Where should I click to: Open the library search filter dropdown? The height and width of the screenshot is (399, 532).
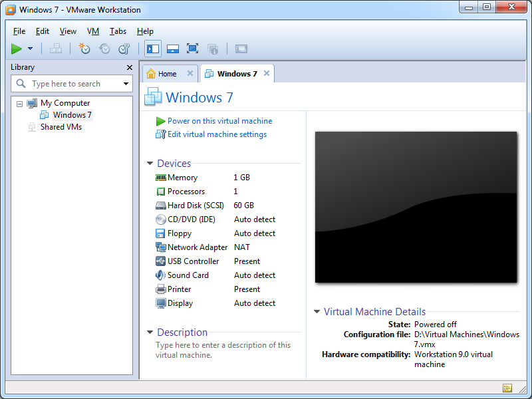(126, 84)
